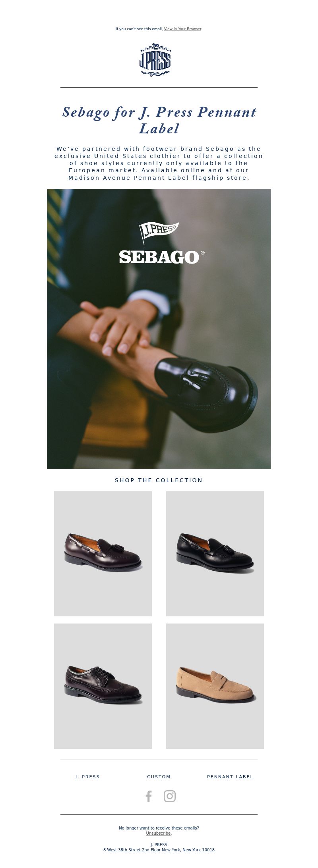Select tan suede penny loafer image

point(215,686)
